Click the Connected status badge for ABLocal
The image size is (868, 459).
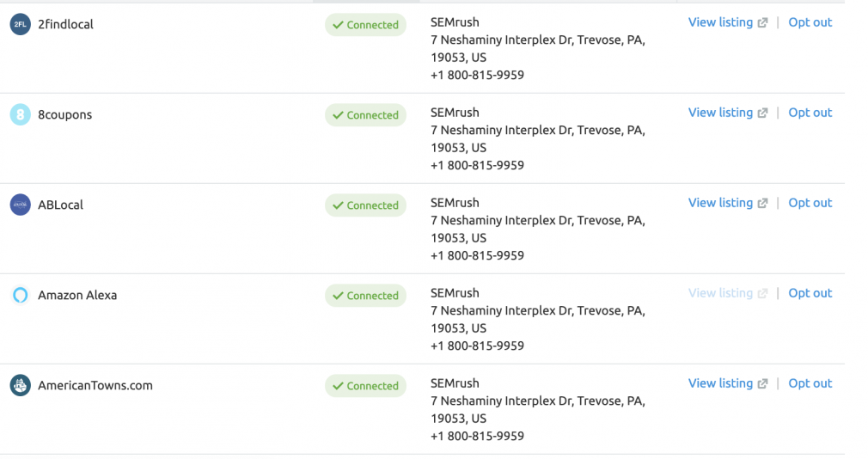coord(365,205)
